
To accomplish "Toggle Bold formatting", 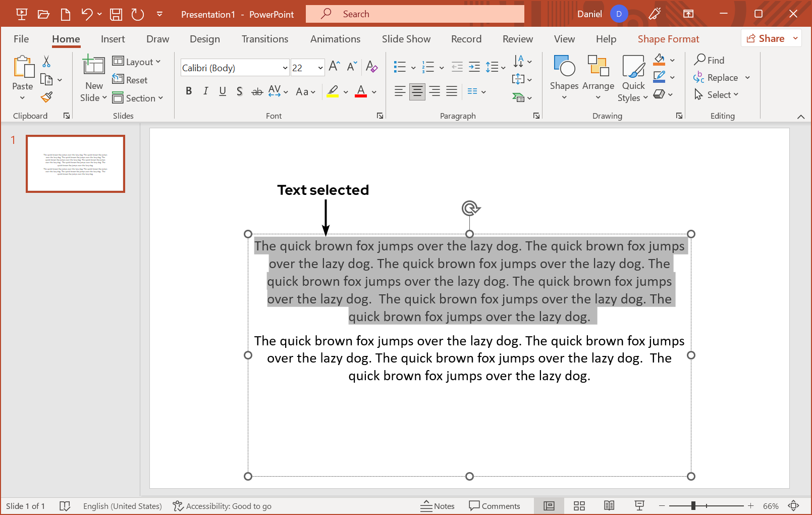I will point(189,91).
